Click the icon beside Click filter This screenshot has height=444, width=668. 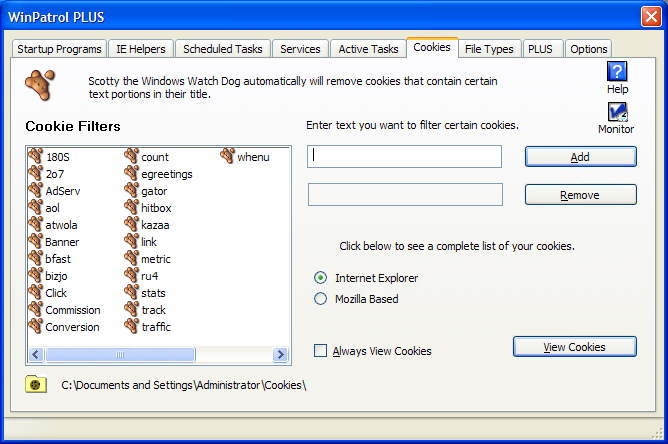point(36,292)
